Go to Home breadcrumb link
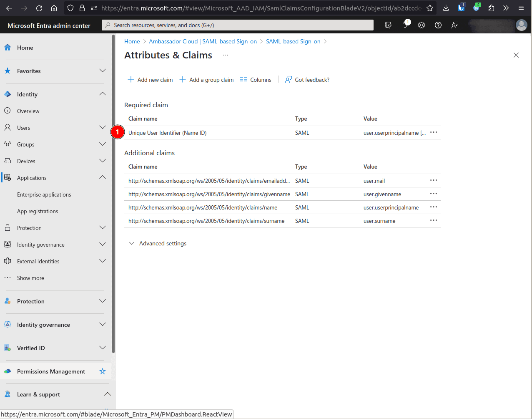This screenshot has width=532, height=419. click(x=132, y=41)
